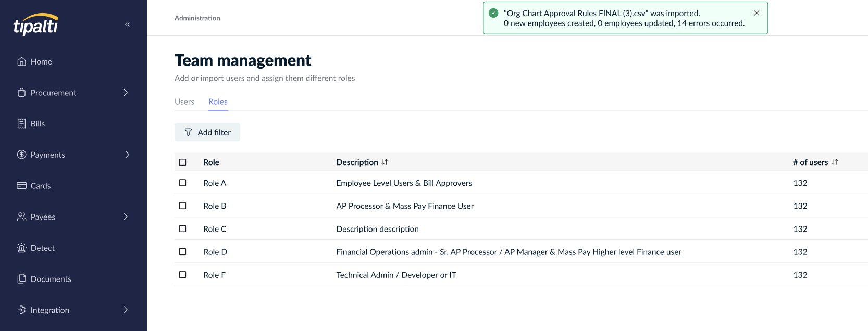Open Role A from the list
Screen dimensions: 868x331
[x=215, y=183]
